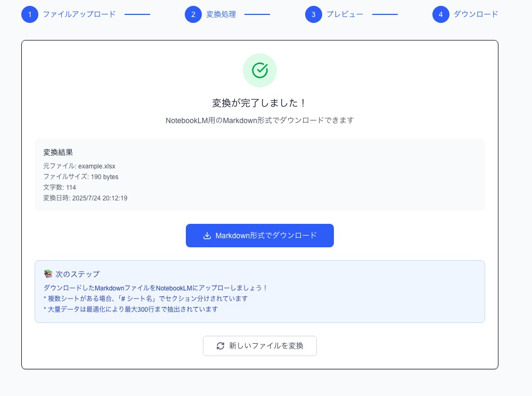Click the download arrow icon in the blue button
Viewport: 532px width, 396px height.
[x=207, y=236]
